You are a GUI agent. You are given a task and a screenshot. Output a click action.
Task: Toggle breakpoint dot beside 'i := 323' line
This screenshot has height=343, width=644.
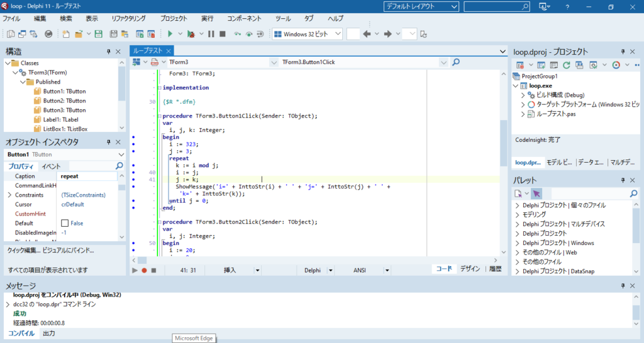point(133,144)
